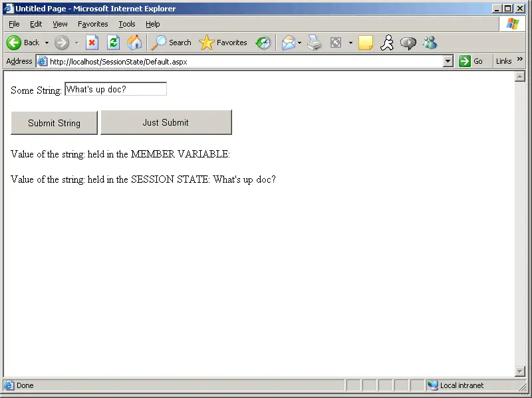Screen dimensions: 532x398
Task: Stop loading with the red X icon
Action: tap(92, 43)
